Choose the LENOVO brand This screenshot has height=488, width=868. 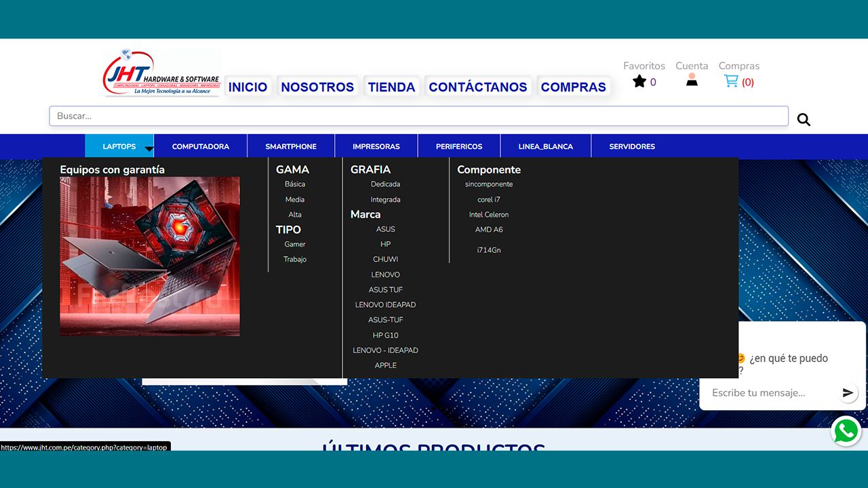pos(386,274)
